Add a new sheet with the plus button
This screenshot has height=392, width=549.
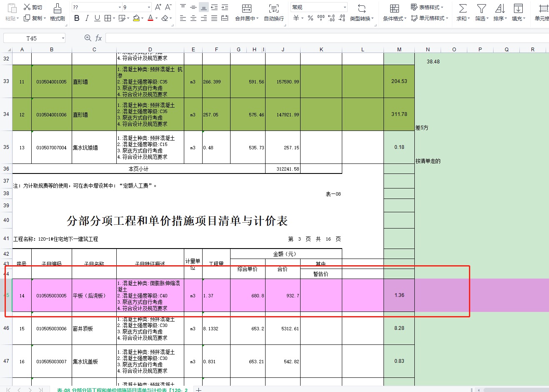(199, 390)
